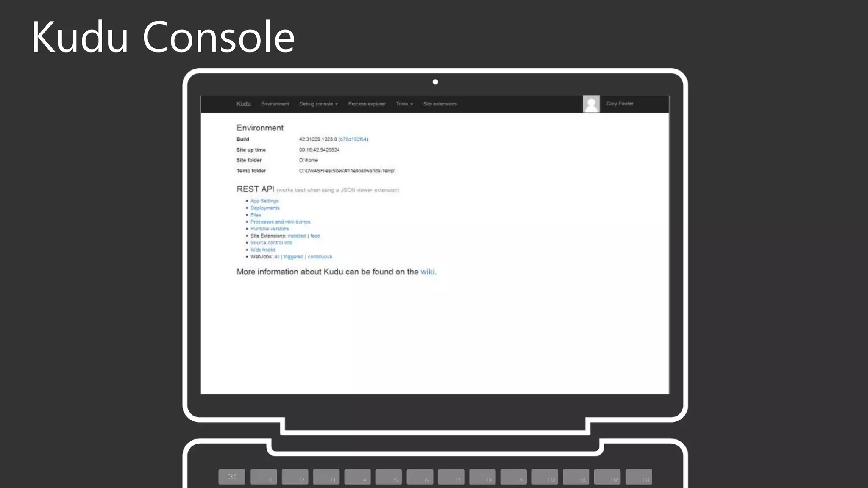Open the Site Extensions feed link

pos(315,236)
